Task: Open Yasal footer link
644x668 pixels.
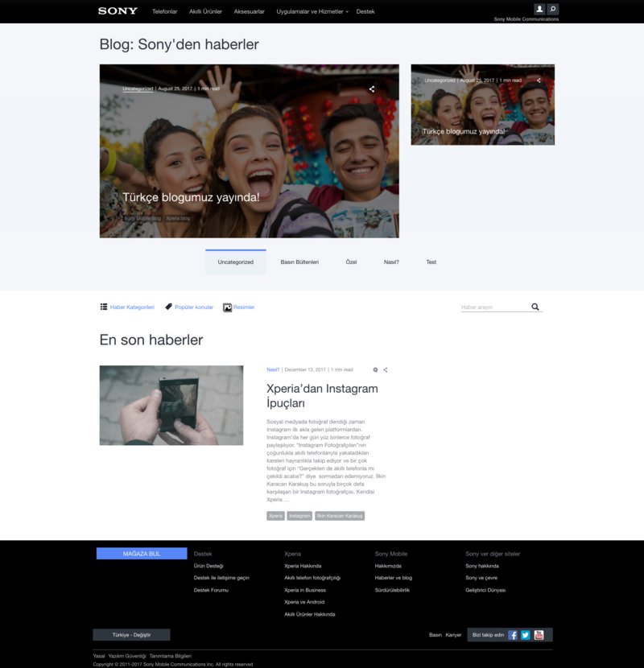Action: point(98,656)
